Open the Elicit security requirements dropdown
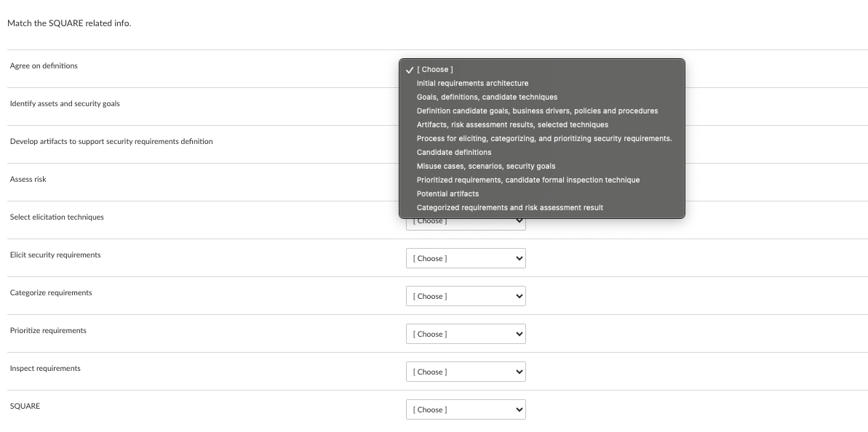The image size is (868, 432). coord(466,258)
